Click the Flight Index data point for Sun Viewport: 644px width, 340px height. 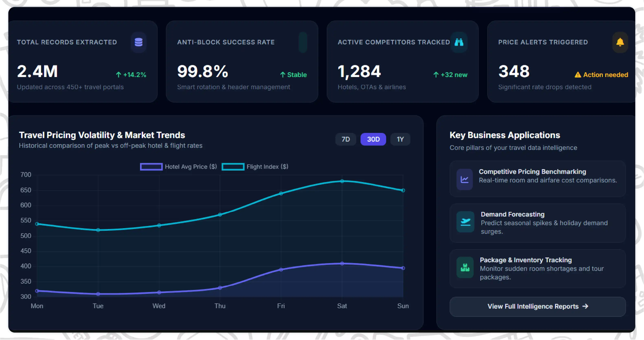(403, 190)
